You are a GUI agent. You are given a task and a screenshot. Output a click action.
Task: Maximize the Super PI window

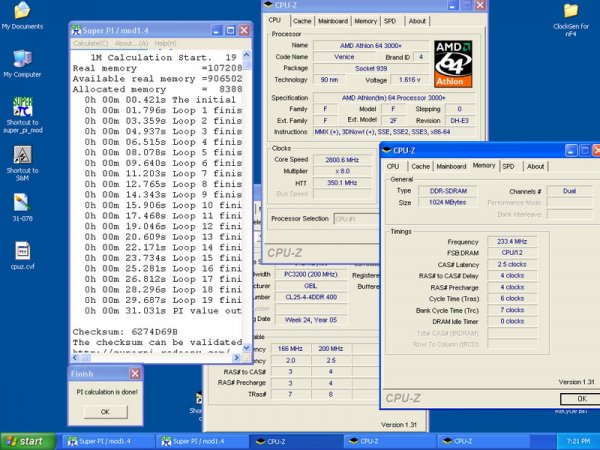pyautogui.click(x=230, y=31)
